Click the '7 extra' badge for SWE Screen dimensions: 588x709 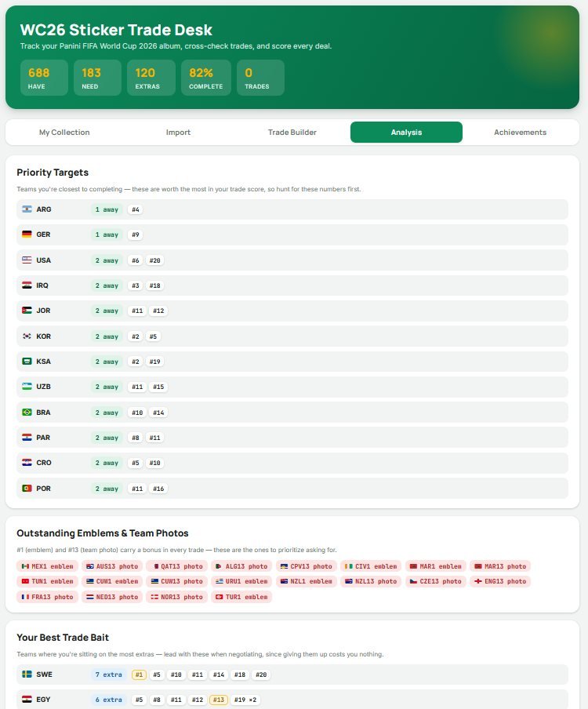(108, 674)
